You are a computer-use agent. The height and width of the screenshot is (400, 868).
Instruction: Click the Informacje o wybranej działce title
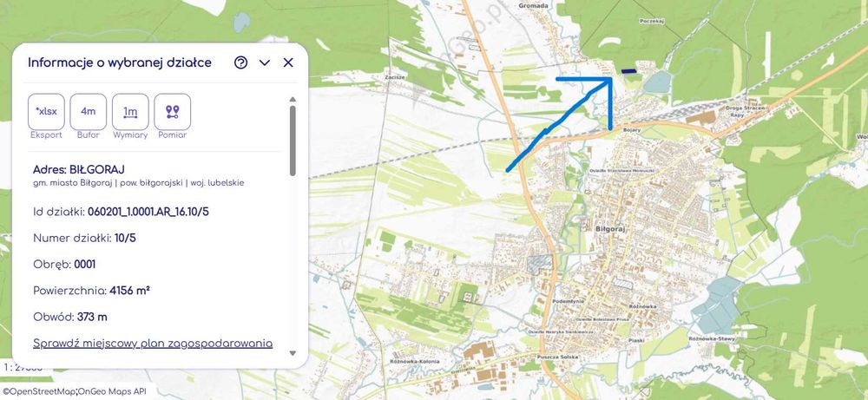tap(120, 62)
